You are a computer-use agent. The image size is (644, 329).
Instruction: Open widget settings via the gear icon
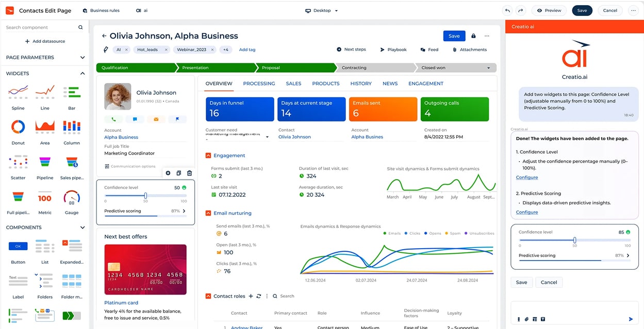168,173
